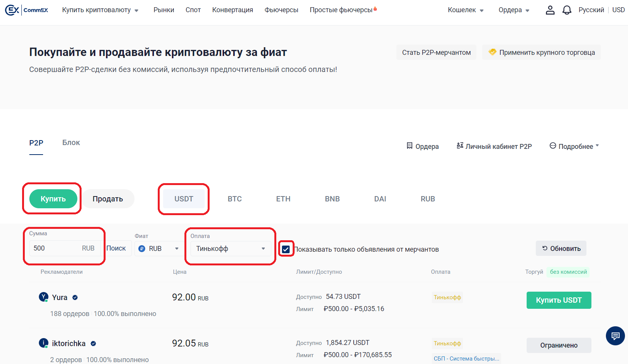Open the live chat support bubble
Viewport: 628px width, 364px height.
[x=615, y=336]
